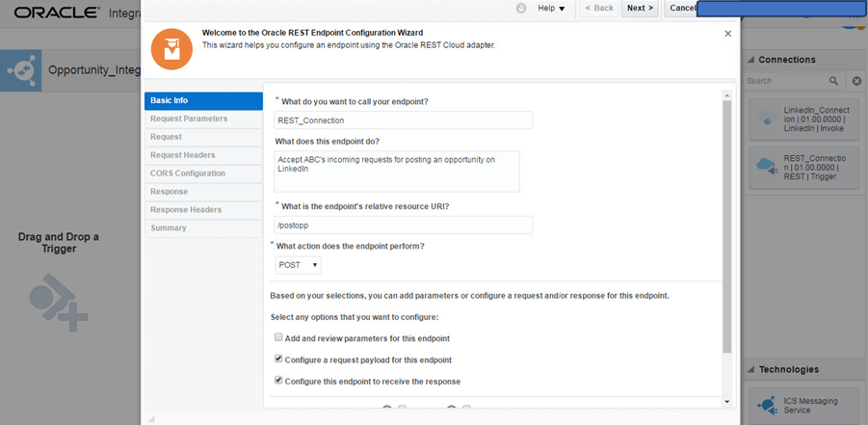Screen dimensions: 868x425
Task: Close the wizard with the X icon
Action: point(728,34)
